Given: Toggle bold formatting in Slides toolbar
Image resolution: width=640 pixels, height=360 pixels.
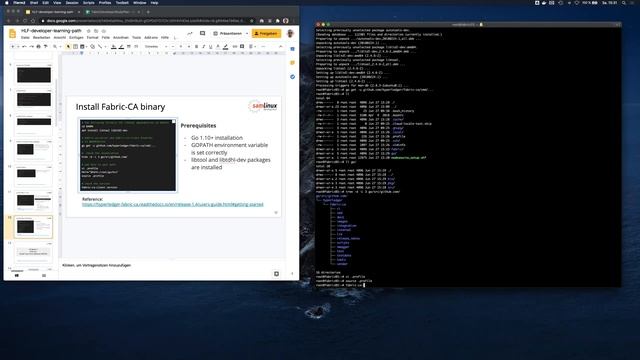Looking at the screenshot, I should [x=196, y=47].
